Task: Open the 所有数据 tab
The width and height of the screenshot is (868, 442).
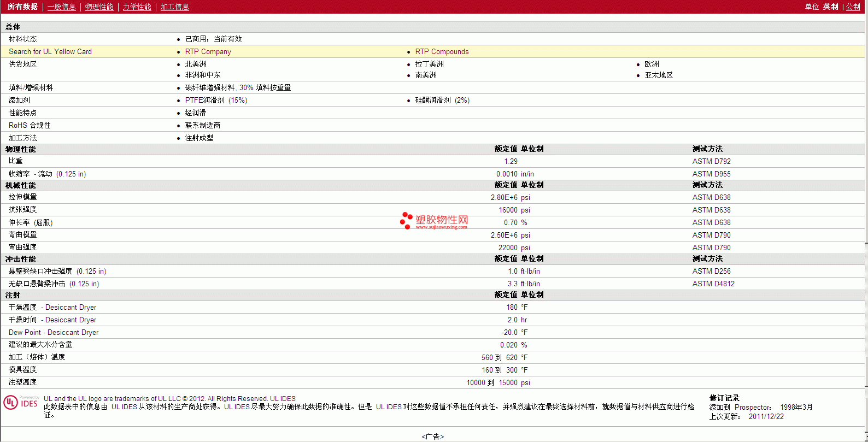Action: (x=22, y=7)
